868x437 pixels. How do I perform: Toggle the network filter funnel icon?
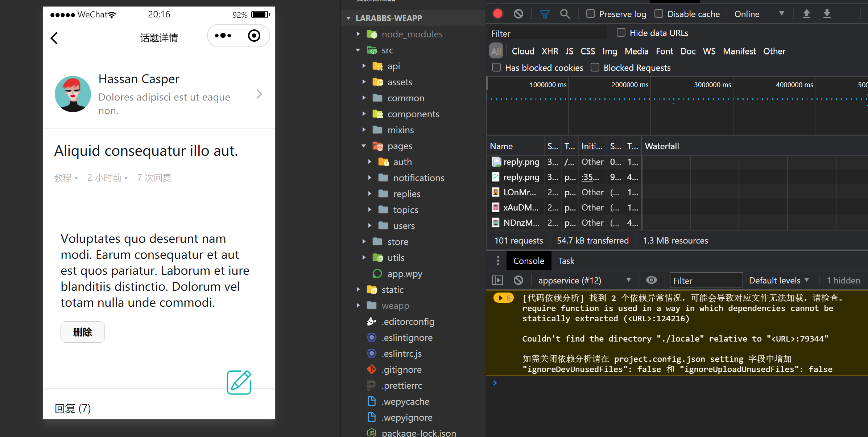(545, 14)
